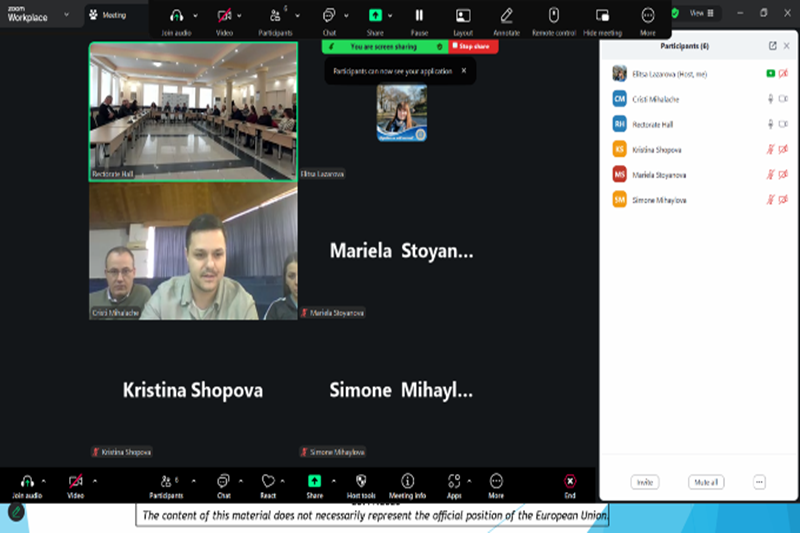Screen dimensions: 800x533
Task: Expand Join audio options in bottom toolbar
Action: [43, 481]
